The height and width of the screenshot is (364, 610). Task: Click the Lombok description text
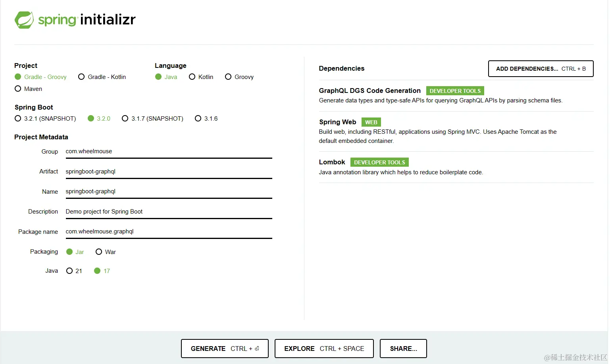click(x=401, y=172)
